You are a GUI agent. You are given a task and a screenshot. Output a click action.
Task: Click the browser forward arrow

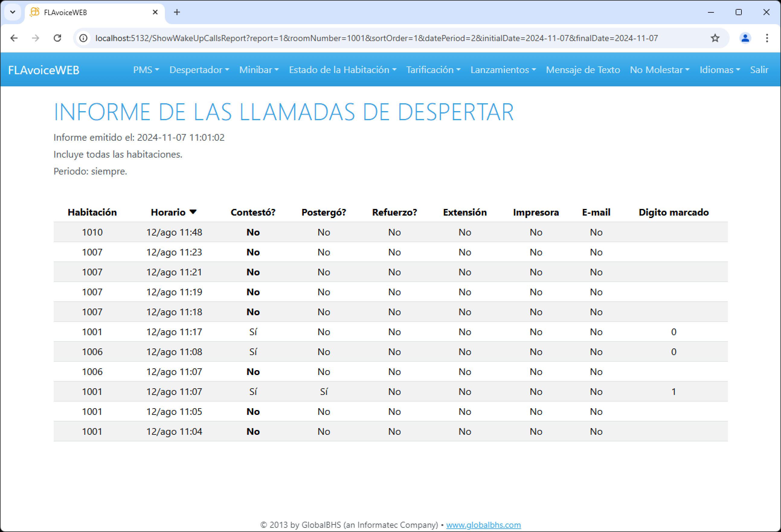pos(35,38)
